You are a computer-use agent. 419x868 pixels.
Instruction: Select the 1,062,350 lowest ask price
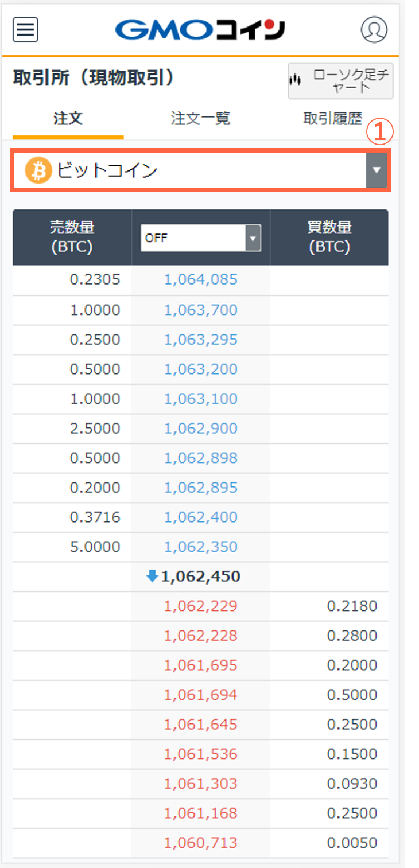200,547
